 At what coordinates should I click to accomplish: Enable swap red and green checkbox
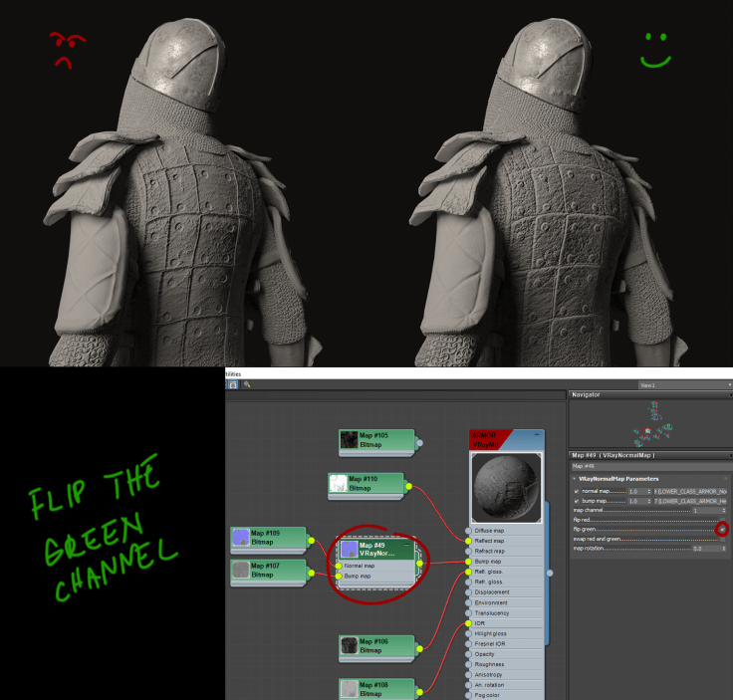pos(722,539)
